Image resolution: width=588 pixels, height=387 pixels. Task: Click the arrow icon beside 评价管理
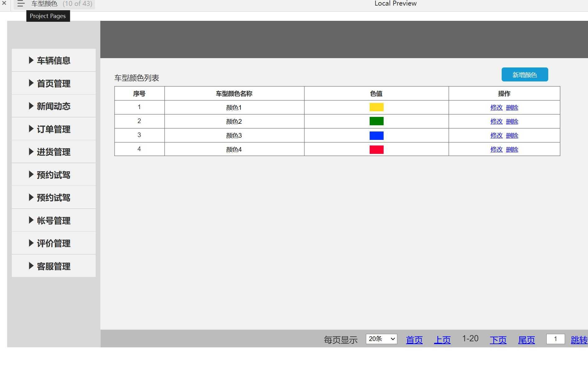(x=31, y=243)
